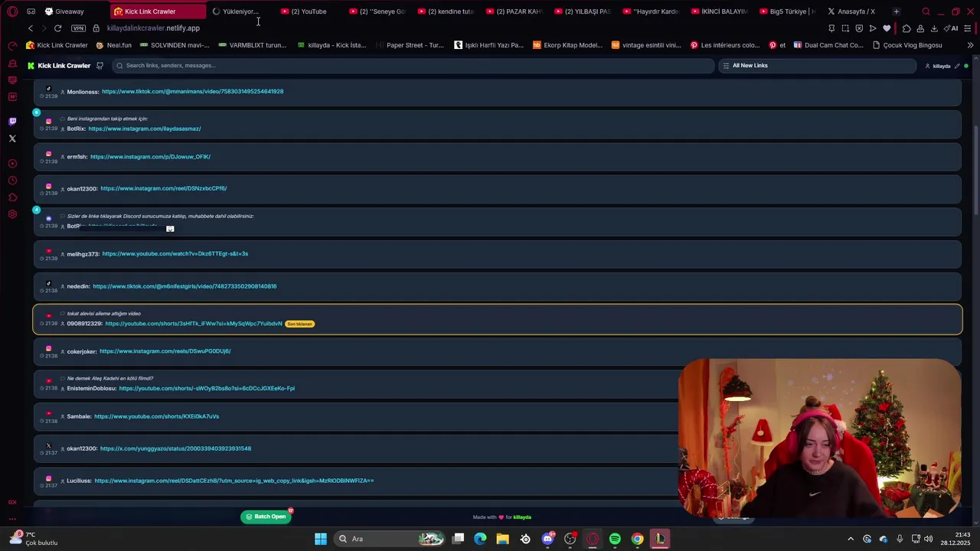The width and height of the screenshot is (980, 551).
Task: Open the Twitch icon in Opera sidebar
Action: click(12, 121)
